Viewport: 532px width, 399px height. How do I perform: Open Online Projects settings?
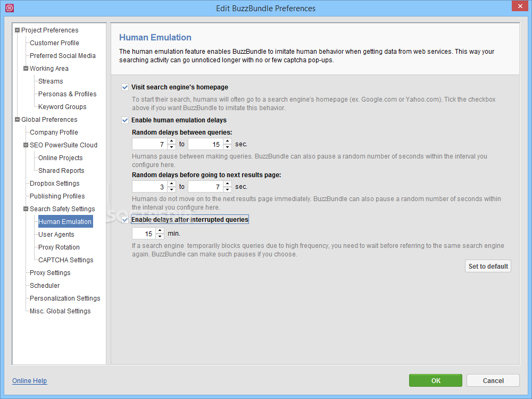(61, 158)
